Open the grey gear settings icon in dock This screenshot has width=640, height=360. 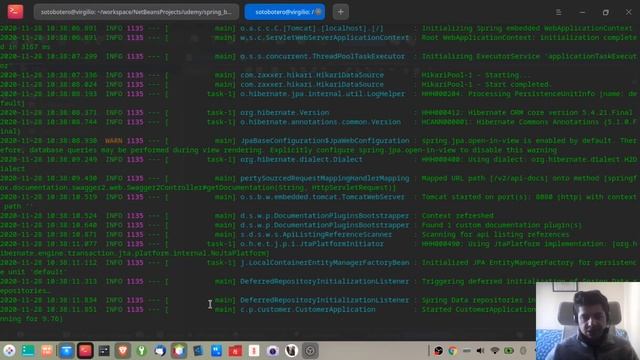(x=310, y=351)
